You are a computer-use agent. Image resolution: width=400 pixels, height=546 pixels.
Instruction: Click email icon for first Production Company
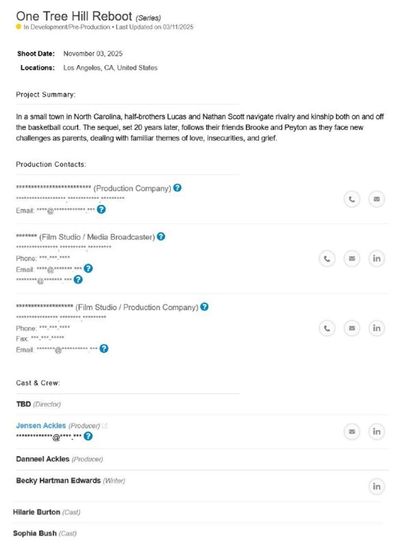376,199
